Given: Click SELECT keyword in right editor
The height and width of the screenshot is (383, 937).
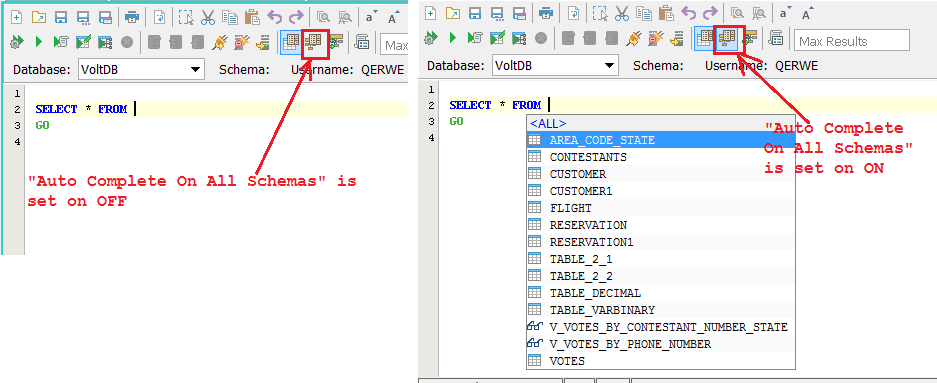Looking at the screenshot, I should (470, 105).
